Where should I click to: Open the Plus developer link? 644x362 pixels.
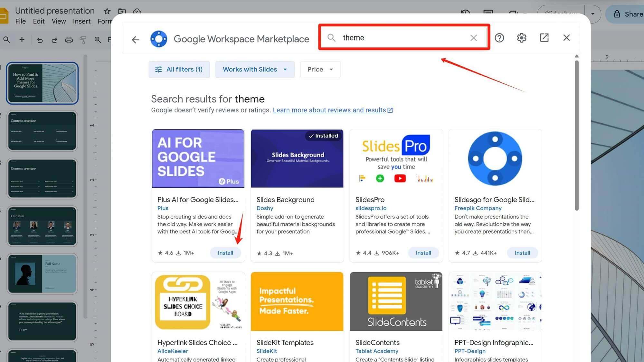163,208
